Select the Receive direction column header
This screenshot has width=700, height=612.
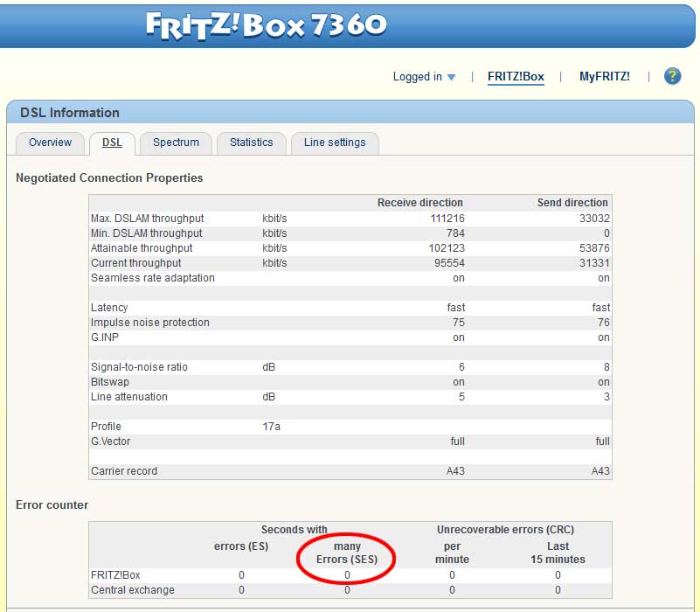tap(420, 203)
